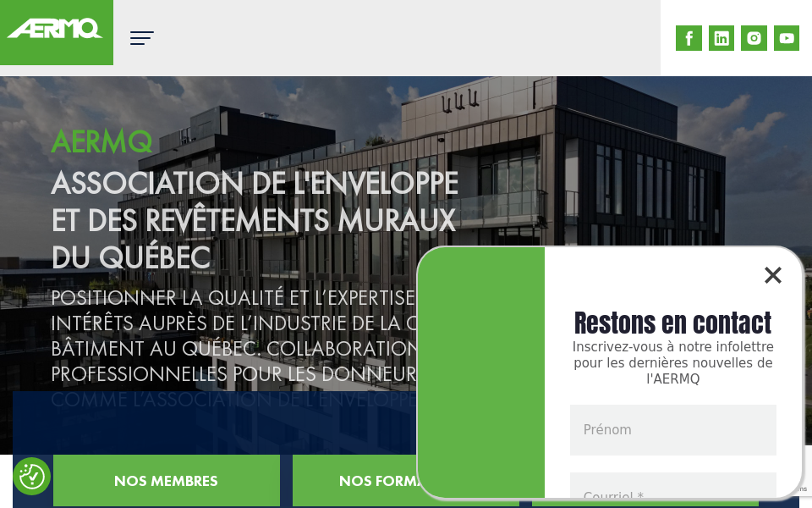Click inside the Prénom input field
812x508 pixels.
click(672, 429)
